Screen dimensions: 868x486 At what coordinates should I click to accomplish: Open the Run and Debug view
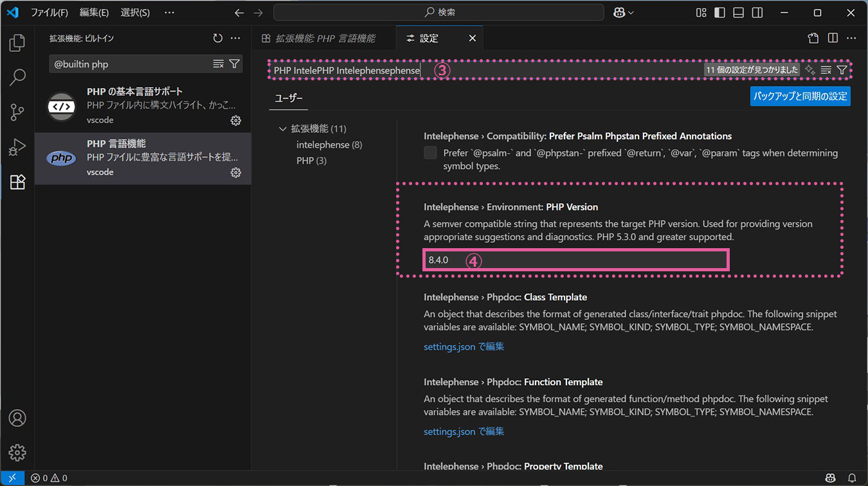[x=17, y=147]
